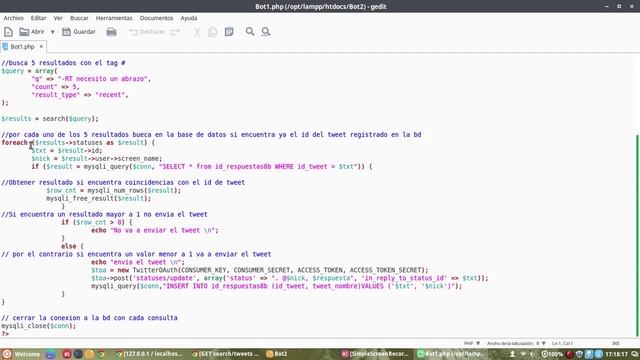
Task: Click the line 'mysqli_free_result($result);'
Action: coord(98,198)
